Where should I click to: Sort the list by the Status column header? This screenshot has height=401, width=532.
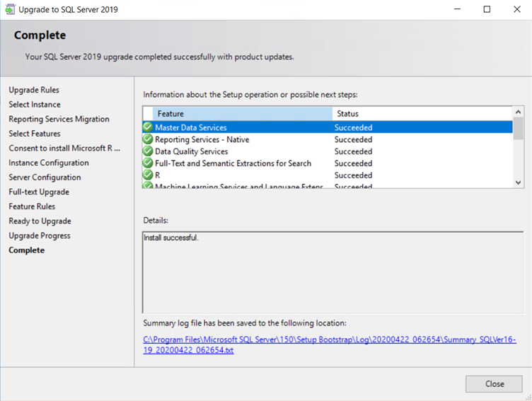[x=422, y=114]
